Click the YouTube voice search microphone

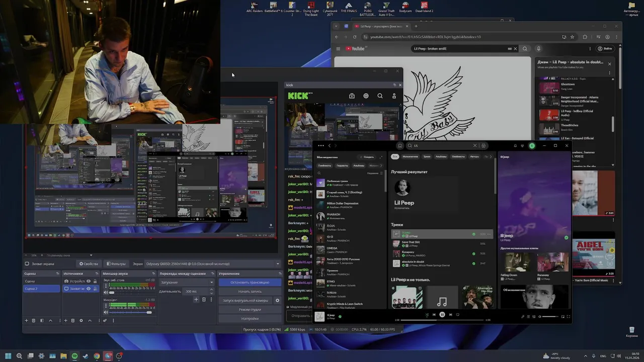538,49
